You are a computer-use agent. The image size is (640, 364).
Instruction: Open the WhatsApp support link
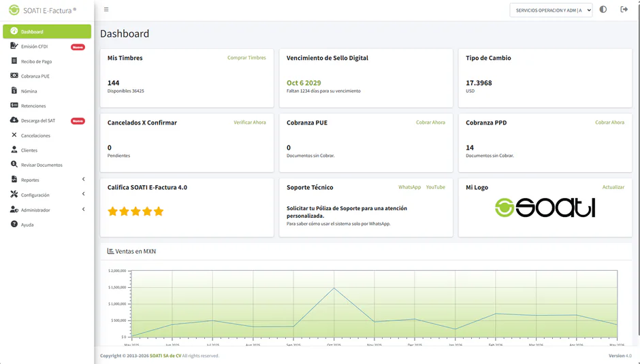click(409, 187)
